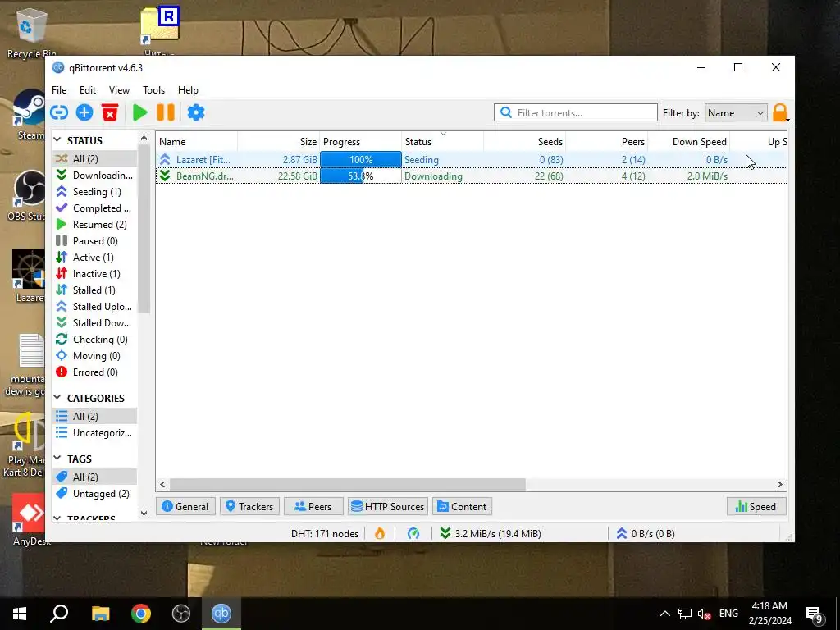Click the upload speed status entry
The height and width of the screenshot is (630, 840).
click(646, 533)
